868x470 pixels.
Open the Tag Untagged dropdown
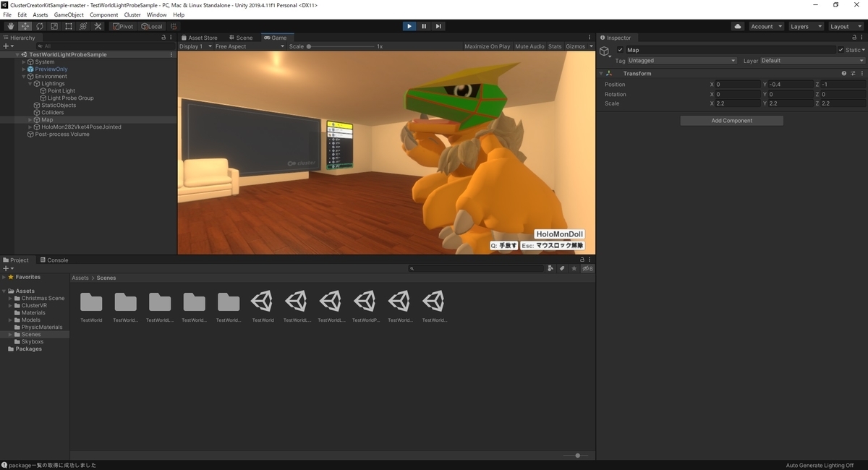[681, 61]
